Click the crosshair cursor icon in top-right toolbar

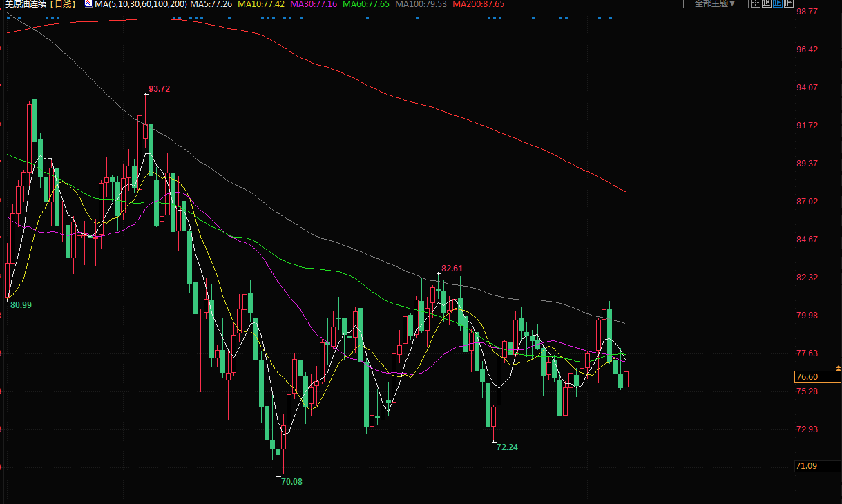click(x=755, y=3)
